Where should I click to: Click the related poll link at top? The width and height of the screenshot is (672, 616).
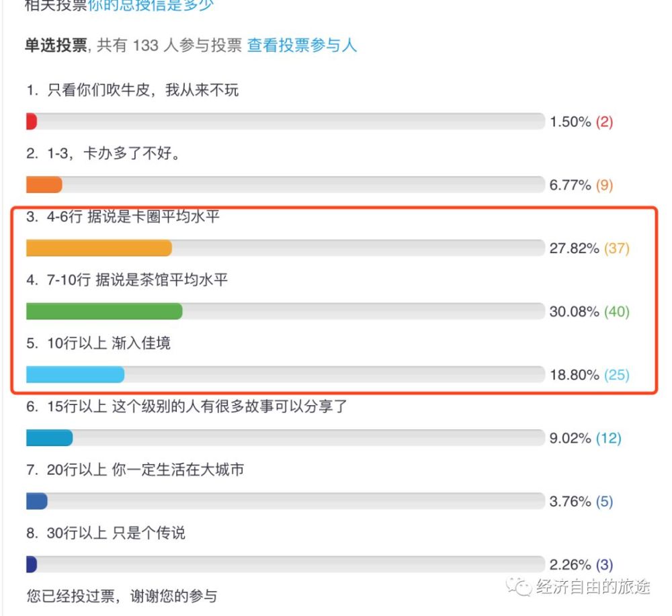(x=151, y=5)
